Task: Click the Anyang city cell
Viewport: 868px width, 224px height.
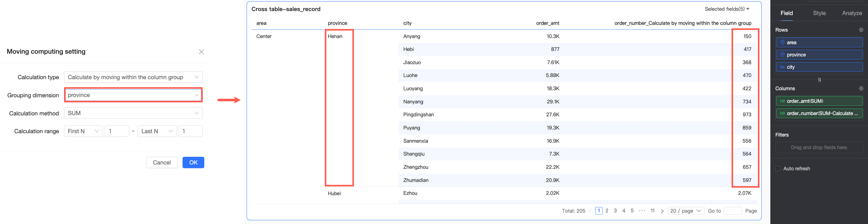Action: click(x=411, y=37)
